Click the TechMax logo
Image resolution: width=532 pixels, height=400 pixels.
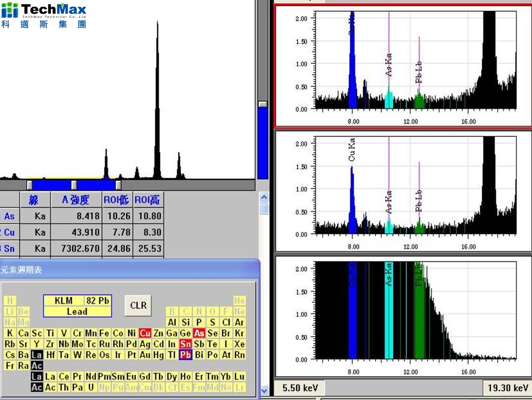pos(44,15)
